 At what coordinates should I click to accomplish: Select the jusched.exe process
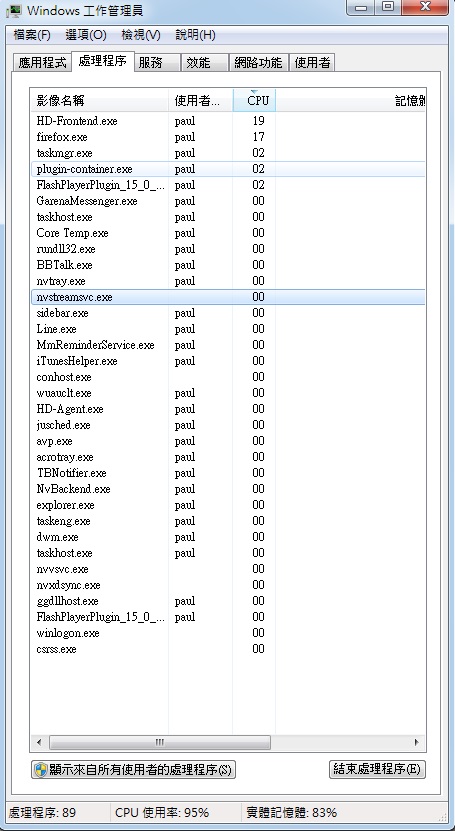tap(228, 425)
